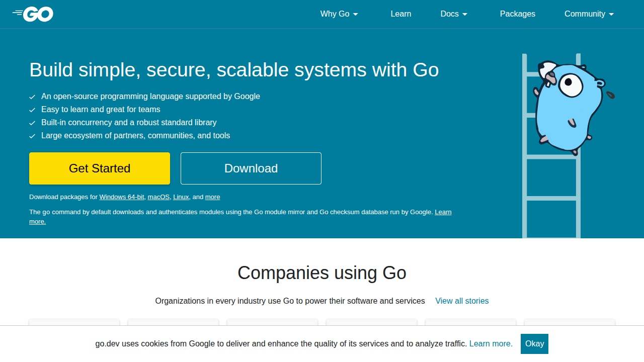Click the Download button

[x=251, y=168]
